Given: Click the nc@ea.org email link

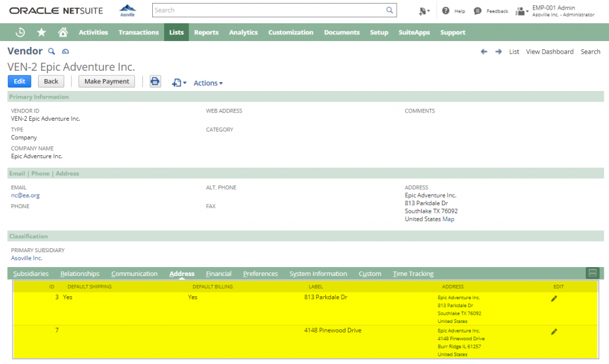Looking at the screenshot, I should point(25,196).
